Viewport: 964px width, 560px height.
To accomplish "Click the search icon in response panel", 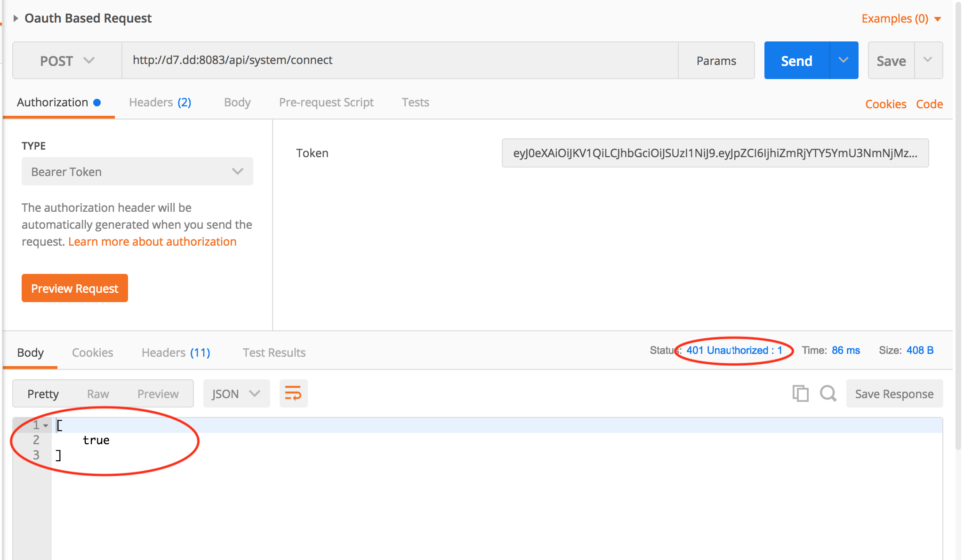I will [827, 393].
